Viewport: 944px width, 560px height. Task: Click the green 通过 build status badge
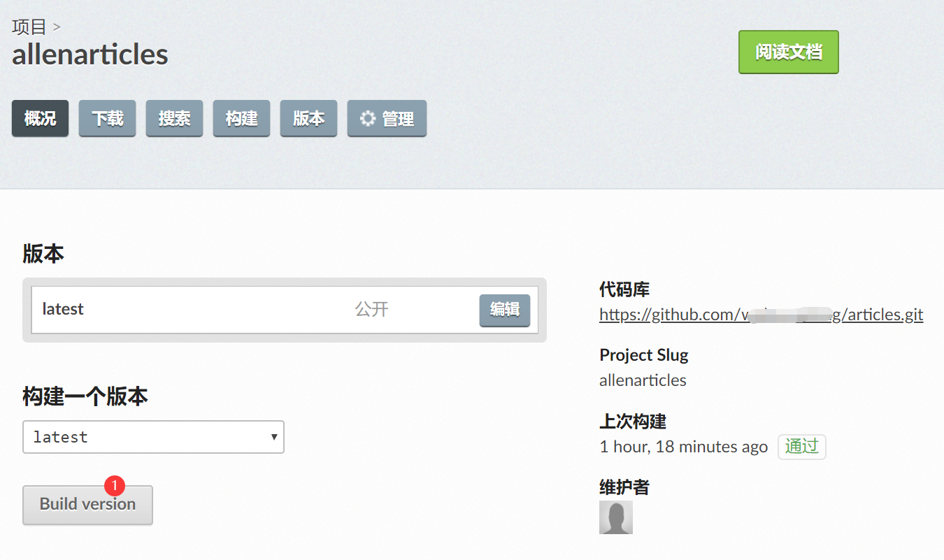pos(801,447)
